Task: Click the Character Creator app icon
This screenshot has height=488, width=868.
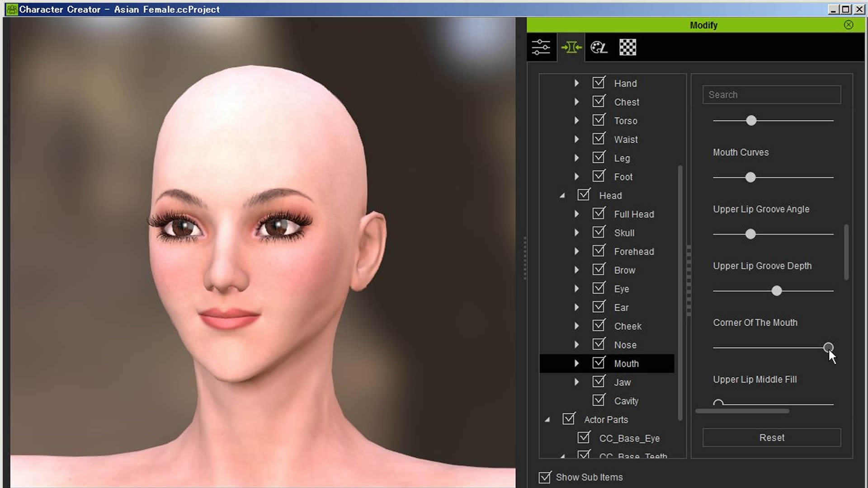Action: (x=12, y=9)
